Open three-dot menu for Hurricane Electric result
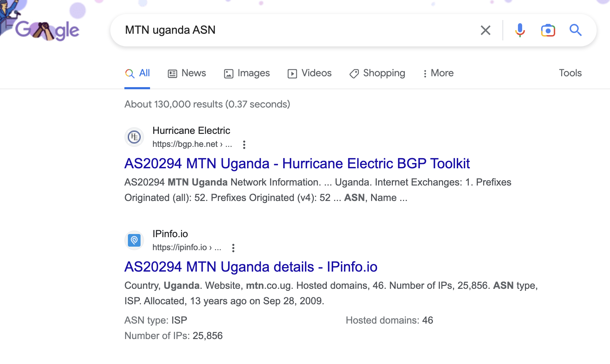The height and width of the screenshot is (364, 610). tap(244, 144)
